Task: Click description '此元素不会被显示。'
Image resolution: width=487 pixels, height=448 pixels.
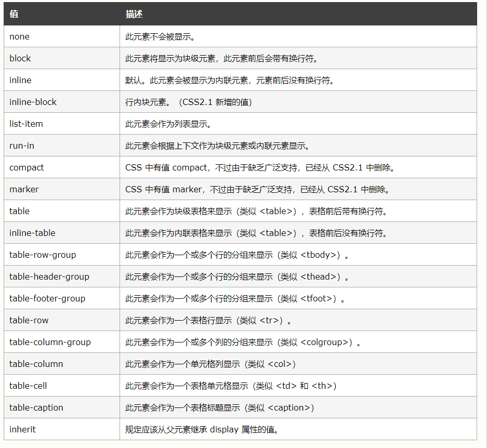Action: pos(160,37)
